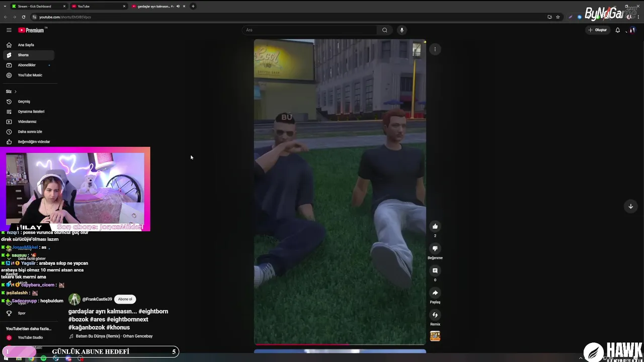Activate voice search microphone
The width and height of the screenshot is (644, 362).
401,30
